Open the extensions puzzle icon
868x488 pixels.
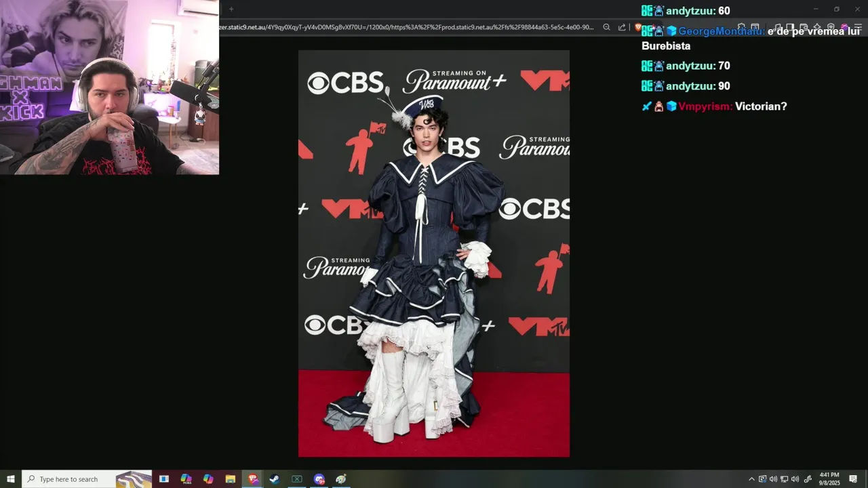[x=741, y=27]
